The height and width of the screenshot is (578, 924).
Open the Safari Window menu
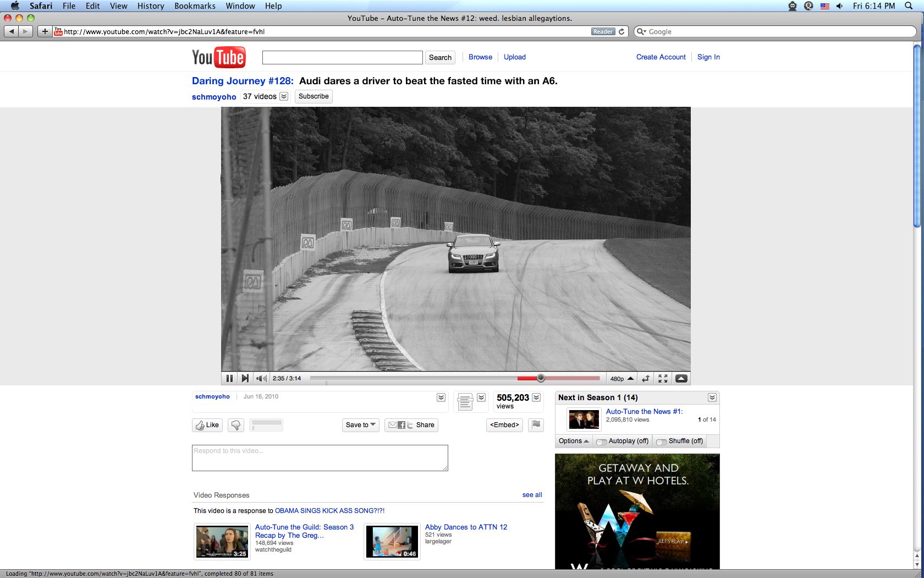click(x=240, y=6)
